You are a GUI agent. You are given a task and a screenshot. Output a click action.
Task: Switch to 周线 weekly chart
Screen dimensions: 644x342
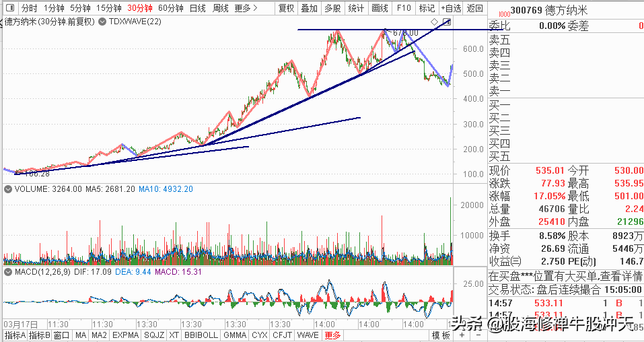coord(221,8)
